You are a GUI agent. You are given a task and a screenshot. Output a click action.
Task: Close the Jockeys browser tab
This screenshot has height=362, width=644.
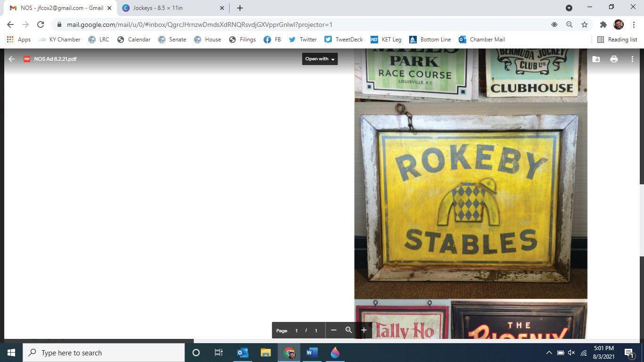pyautogui.click(x=222, y=8)
